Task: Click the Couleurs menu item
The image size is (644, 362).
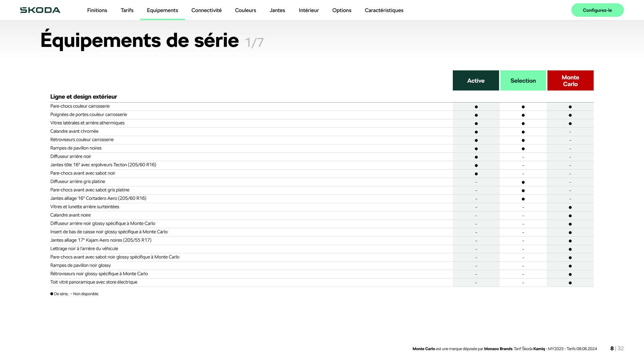Action: pyautogui.click(x=245, y=10)
